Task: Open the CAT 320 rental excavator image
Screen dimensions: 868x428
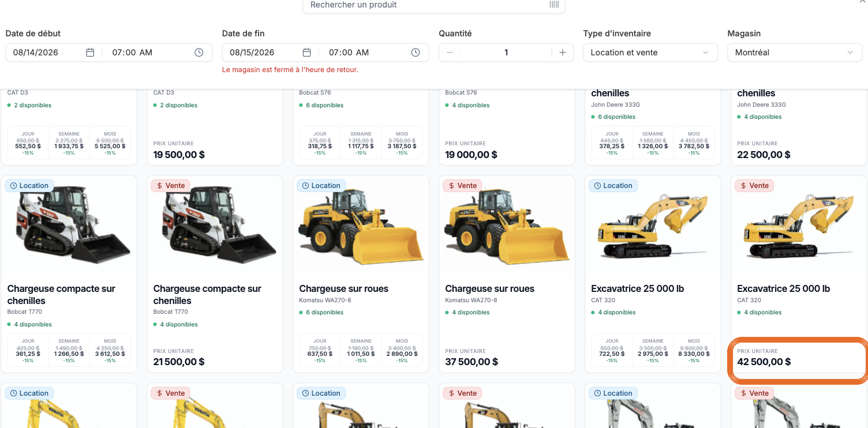Action: [653, 227]
